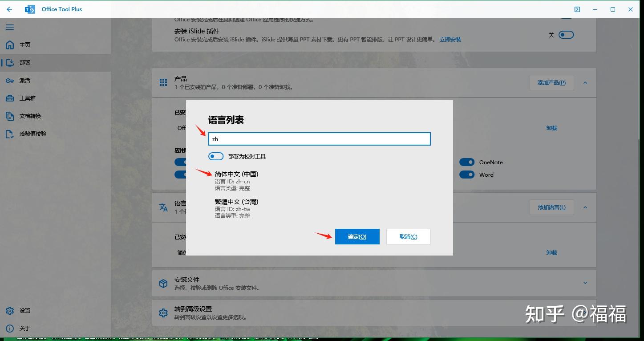Click the key icon beside 激活
Screen dimensions: 644x341
10,81
